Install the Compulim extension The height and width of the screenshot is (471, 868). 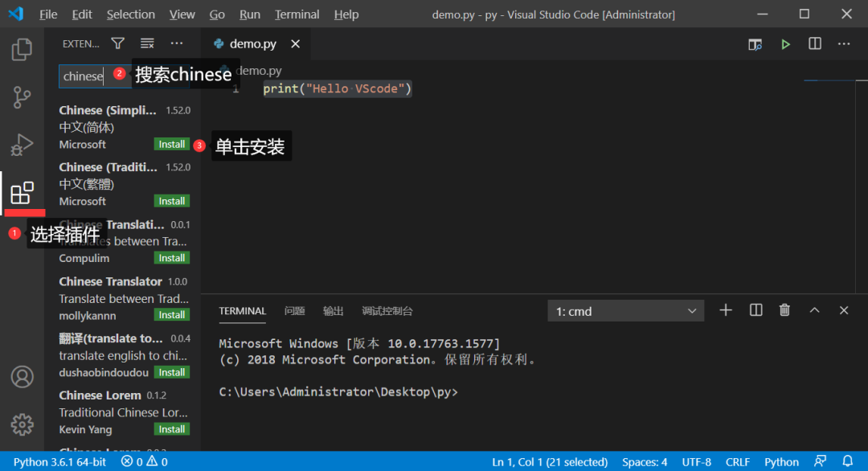[172, 258]
